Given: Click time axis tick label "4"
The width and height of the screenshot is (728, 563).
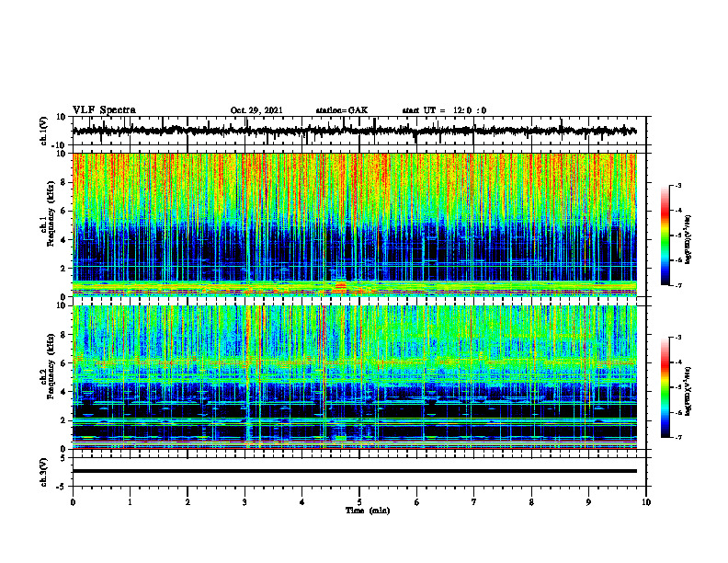Looking at the screenshot, I should (x=302, y=502).
